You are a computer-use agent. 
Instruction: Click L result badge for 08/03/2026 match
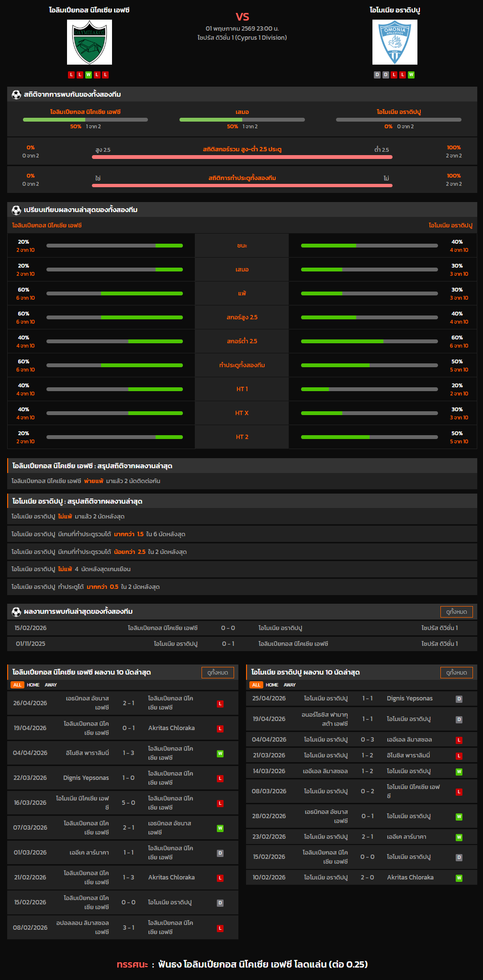tap(459, 792)
